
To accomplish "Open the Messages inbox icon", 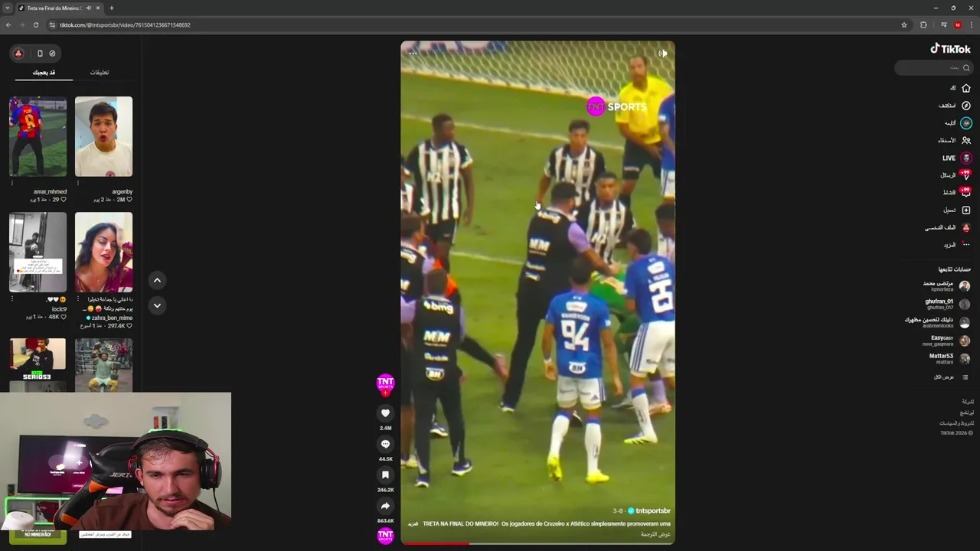I will point(965,175).
